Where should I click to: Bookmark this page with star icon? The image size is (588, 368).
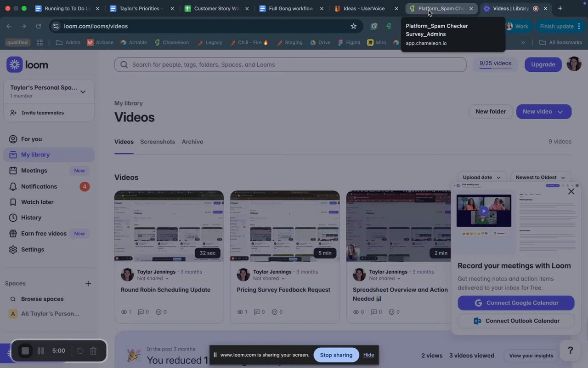click(x=354, y=26)
